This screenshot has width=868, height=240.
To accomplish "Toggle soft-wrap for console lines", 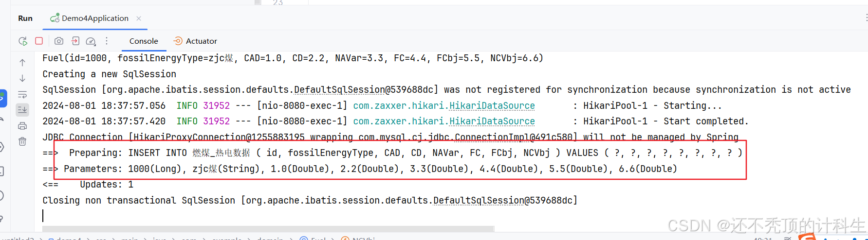I will pyautogui.click(x=22, y=94).
